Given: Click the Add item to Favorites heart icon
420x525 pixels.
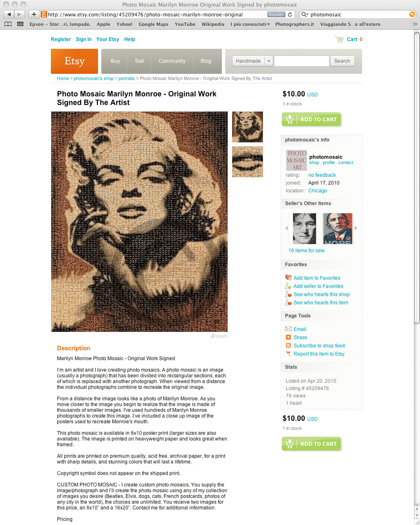Looking at the screenshot, I should pyautogui.click(x=288, y=278).
